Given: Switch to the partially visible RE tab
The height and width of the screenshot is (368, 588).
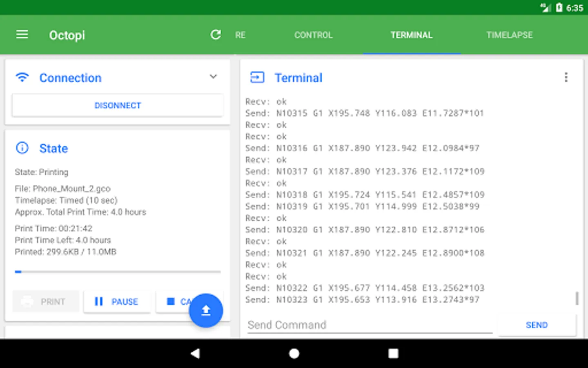Looking at the screenshot, I should click(x=241, y=35).
